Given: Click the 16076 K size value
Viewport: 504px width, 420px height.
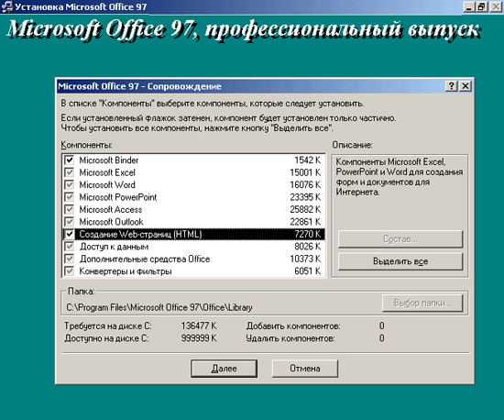Looking at the screenshot, I should pos(305,185).
